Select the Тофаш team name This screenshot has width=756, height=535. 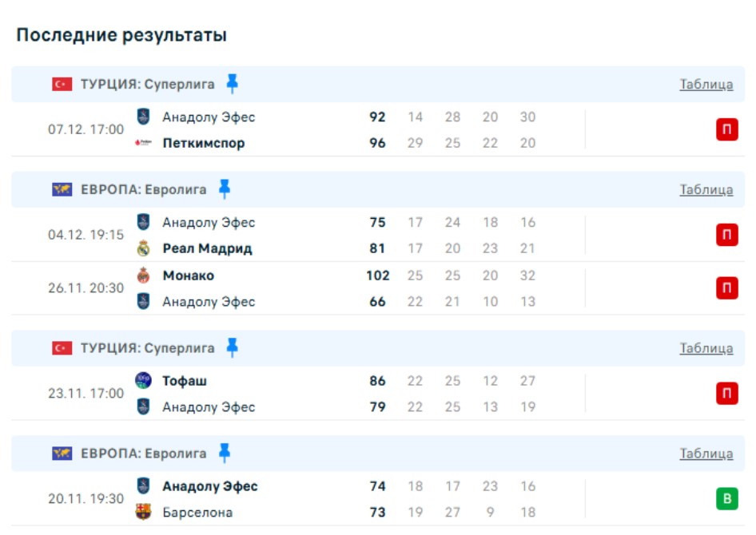(185, 381)
